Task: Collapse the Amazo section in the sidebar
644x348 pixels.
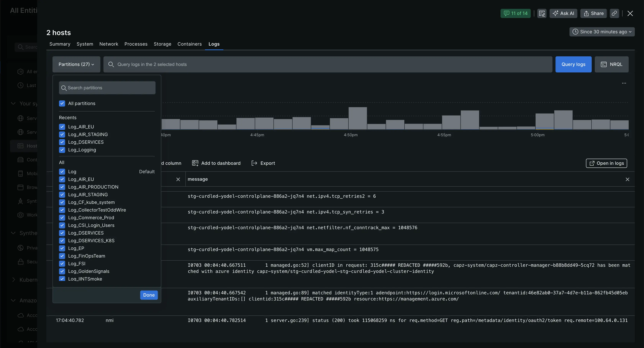Action: click(x=13, y=300)
